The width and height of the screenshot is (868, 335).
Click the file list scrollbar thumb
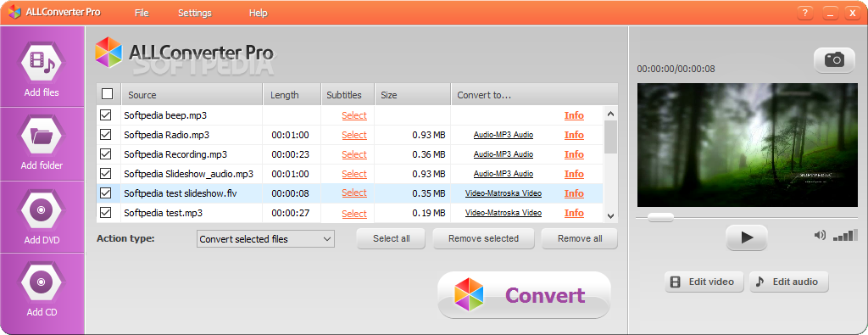[610, 137]
